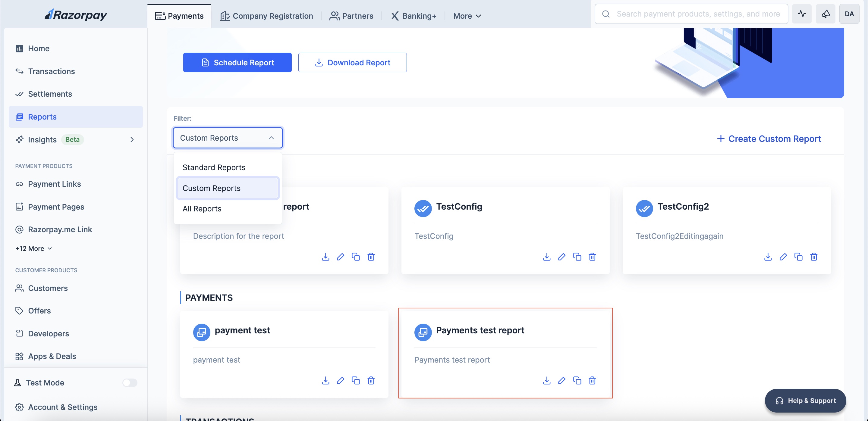The height and width of the screenshot is (421, 868).
Task: Download the 'Description for the report' card
Action: click(x=325, y=257)
